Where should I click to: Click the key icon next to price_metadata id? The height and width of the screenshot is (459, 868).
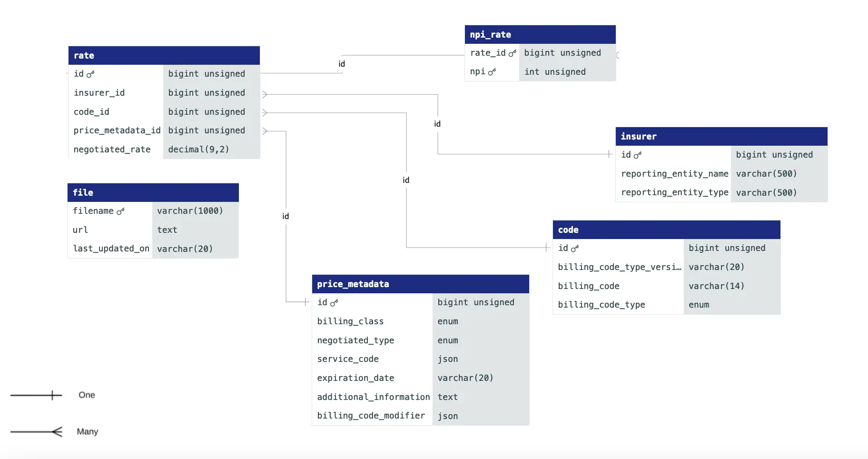point(334,303)
